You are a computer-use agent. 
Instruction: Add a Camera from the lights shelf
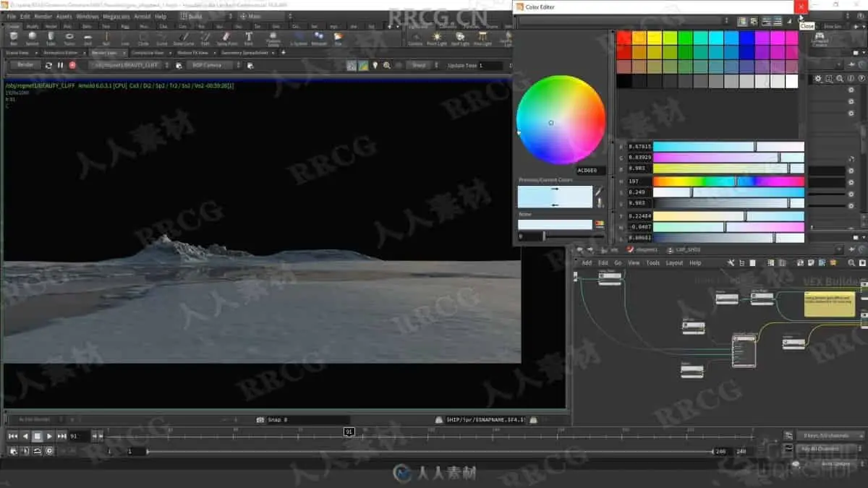415,38
